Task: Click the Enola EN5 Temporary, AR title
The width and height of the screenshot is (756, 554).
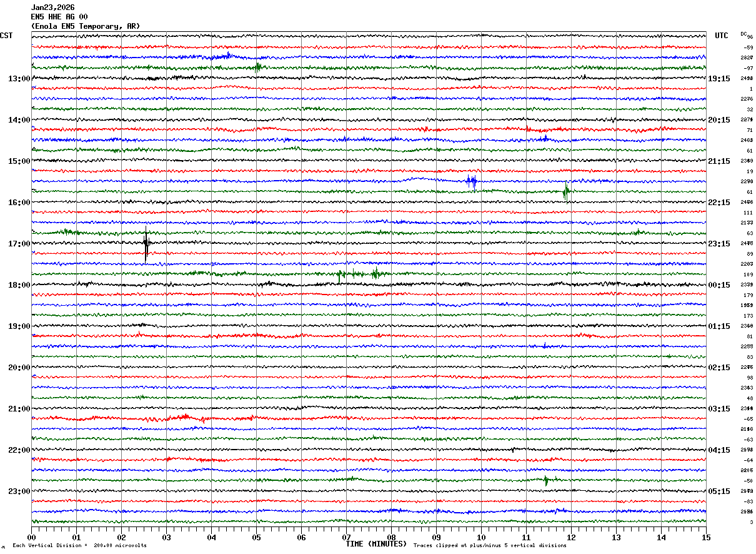Action: click(86, 26)
